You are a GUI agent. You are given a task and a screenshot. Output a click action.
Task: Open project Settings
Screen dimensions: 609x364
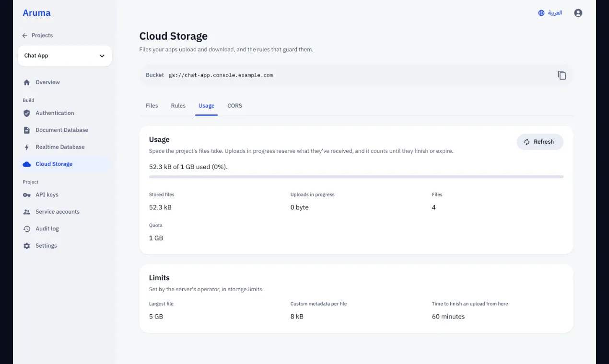click(x=65, y=246)
